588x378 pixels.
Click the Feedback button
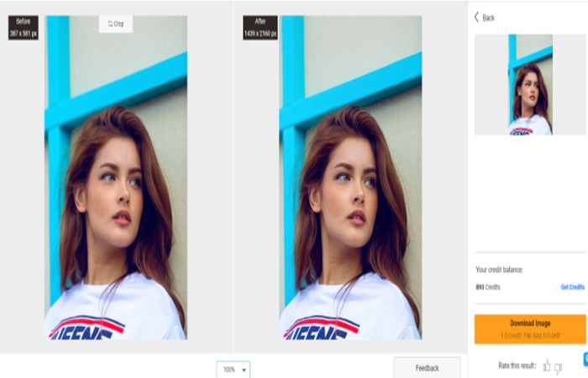point(427,368)
